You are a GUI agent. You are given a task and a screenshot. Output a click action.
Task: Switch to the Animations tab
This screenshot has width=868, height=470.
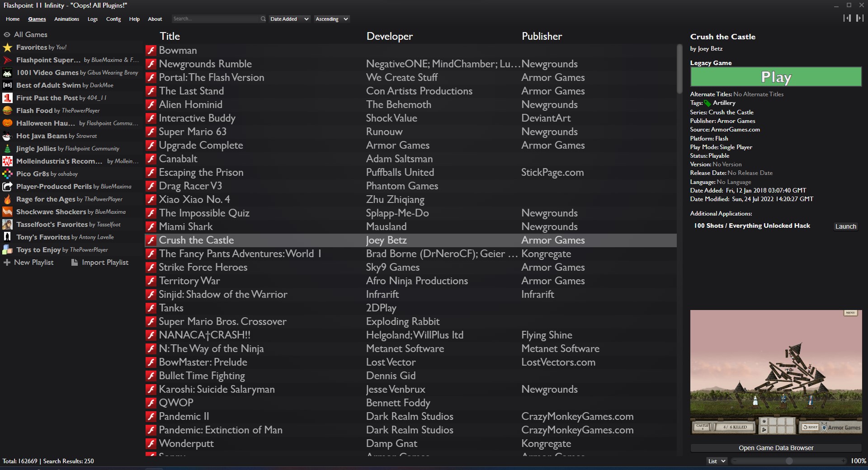pyautogui.click(x=66, y=19)
